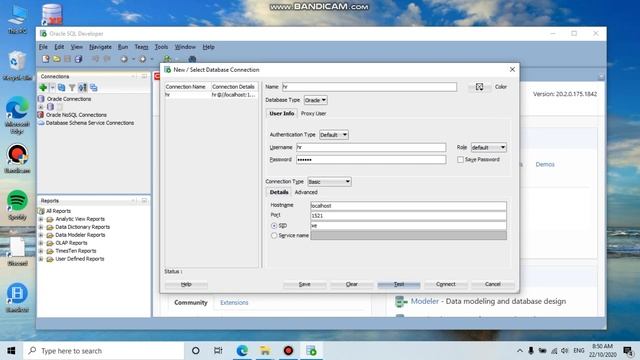640x360 pixels.
Task: Click the Hostname input field
Action: pyautogui.click(x=408, y=206)
